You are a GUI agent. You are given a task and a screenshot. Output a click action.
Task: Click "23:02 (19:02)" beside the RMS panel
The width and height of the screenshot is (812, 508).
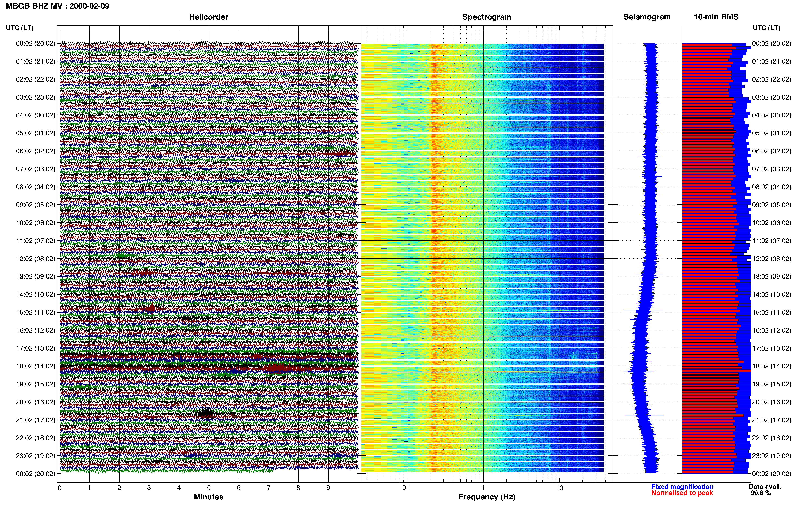point(772,456)
